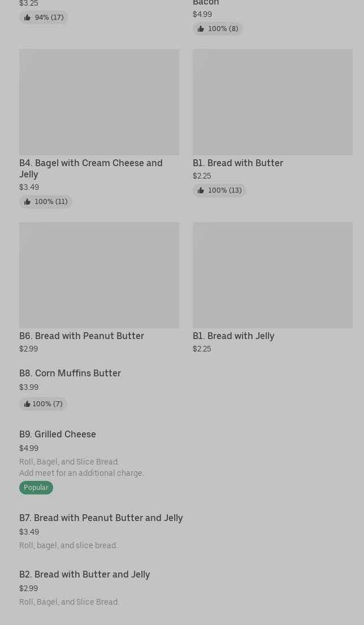Image resolution: width=364 pixels, height=625 pixels.
Task: Select the B6 Bread with Peanut Butter image
Action: point(99,275)
